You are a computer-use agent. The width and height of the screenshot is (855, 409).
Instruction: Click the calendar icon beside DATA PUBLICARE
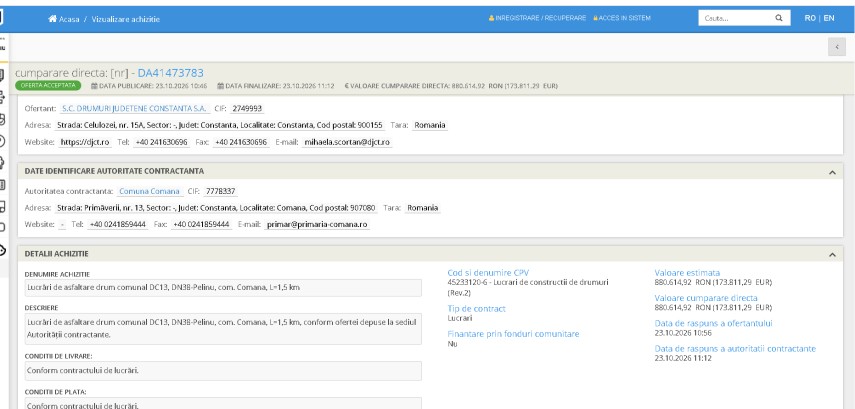[x=94, y=86]
